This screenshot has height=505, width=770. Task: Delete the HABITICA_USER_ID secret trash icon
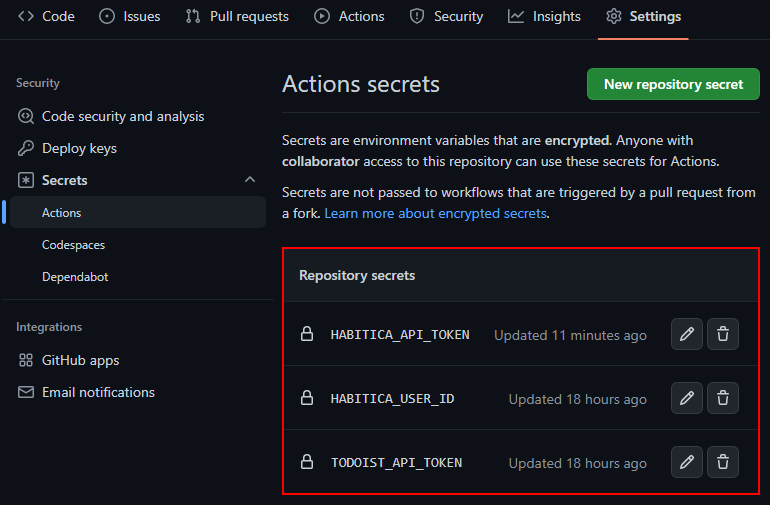723,398
